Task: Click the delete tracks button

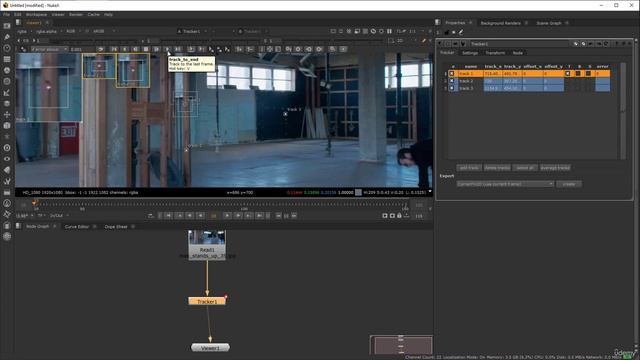Action: [497, 168]
